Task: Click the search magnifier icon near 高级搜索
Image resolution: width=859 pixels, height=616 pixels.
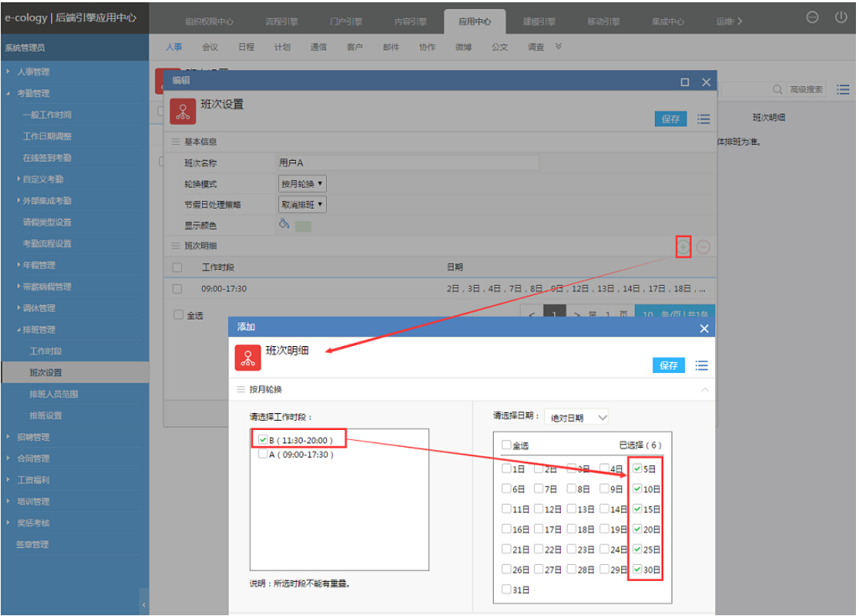Action: pyautogui.click(x=777, y=90)
